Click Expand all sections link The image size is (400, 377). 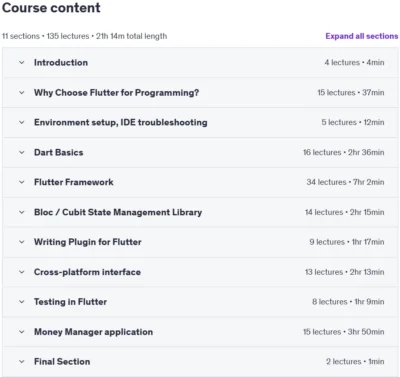pyautogui.click(x=362, y=36)
